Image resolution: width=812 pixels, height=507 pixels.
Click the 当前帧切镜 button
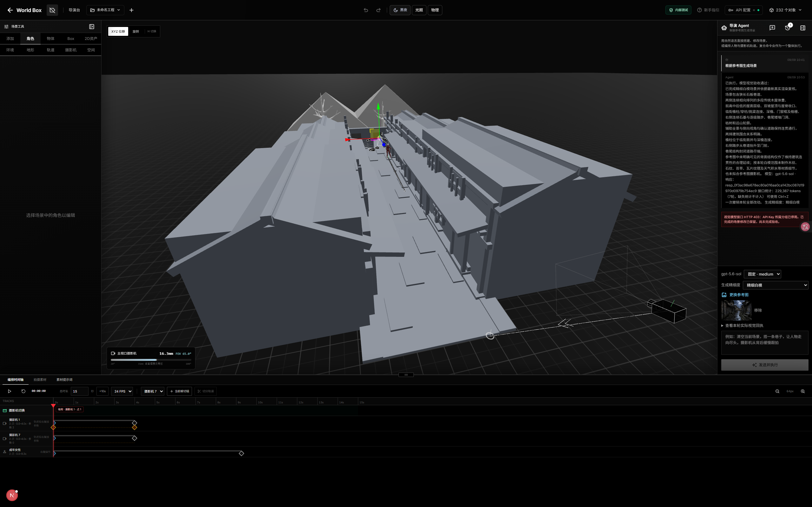pyautogui.click(x=180, y=391)
